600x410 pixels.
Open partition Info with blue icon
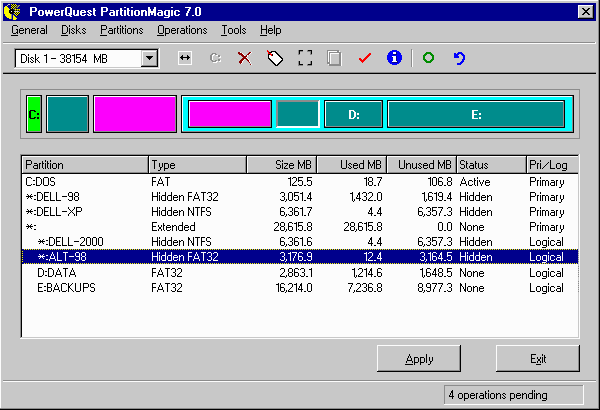coord(394,59)
